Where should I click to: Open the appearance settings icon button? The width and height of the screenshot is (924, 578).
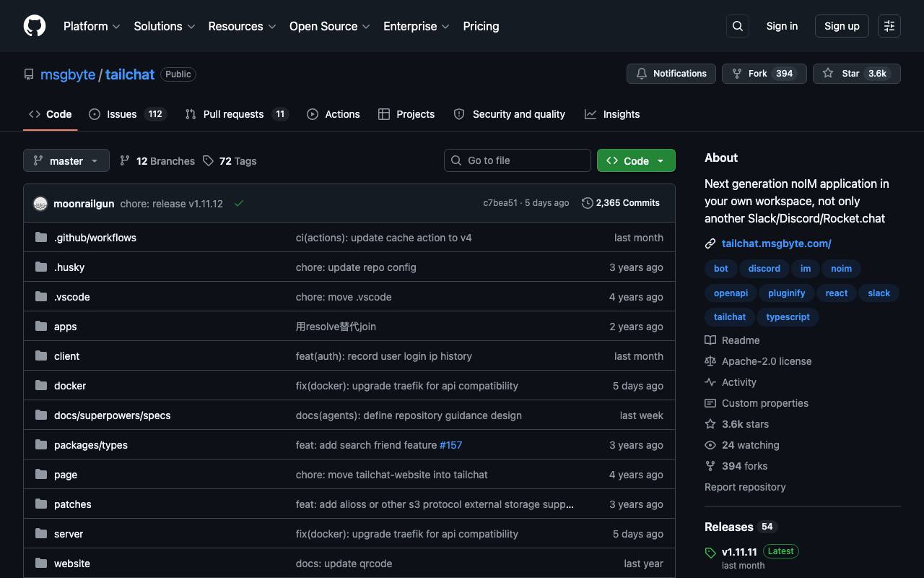(889, 26)
